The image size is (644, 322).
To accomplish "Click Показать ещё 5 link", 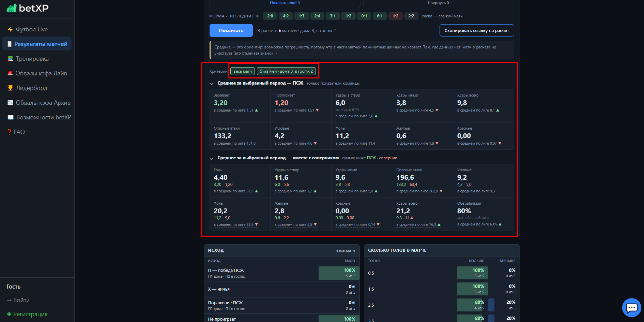I will click(x=285, y=3).
